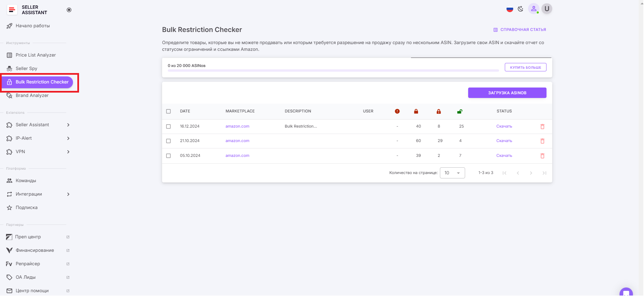
Task: Open user profile icon
Action: coord(534,9)
